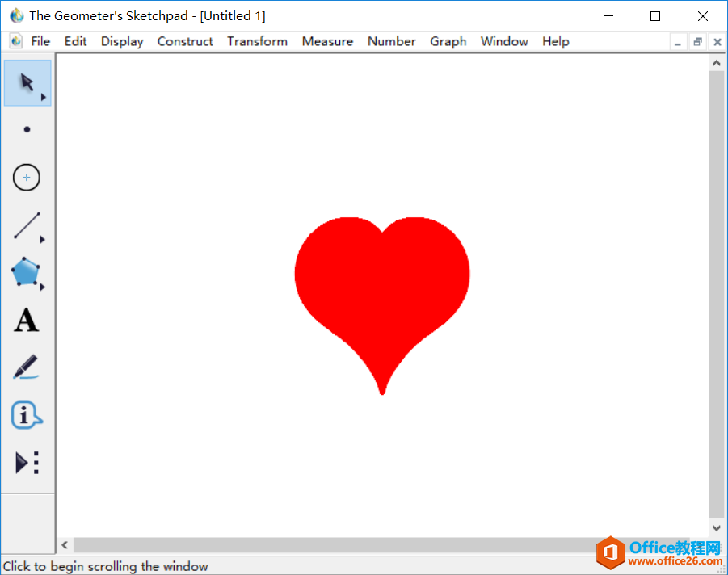The image size is (728, 575).
Task: Open the Graph menu
Action: pos(448,41)
